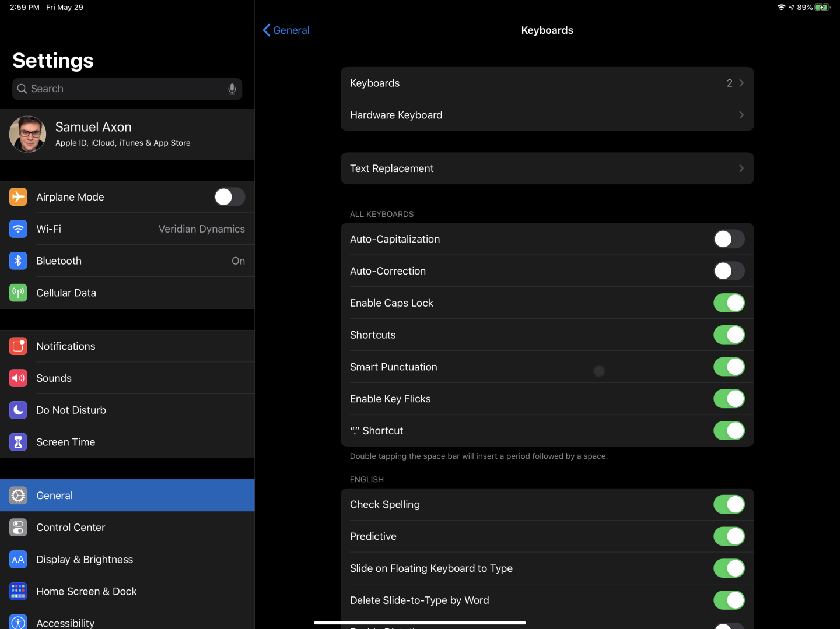Click the Notifications bell icon
This screenshot has height=629, width=840.
[x=18, y=346]
